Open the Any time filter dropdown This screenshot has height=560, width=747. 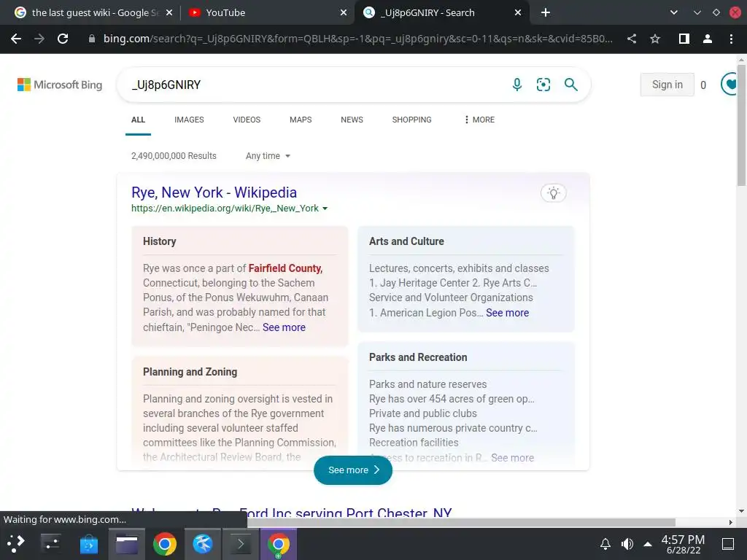coord(268,156)
